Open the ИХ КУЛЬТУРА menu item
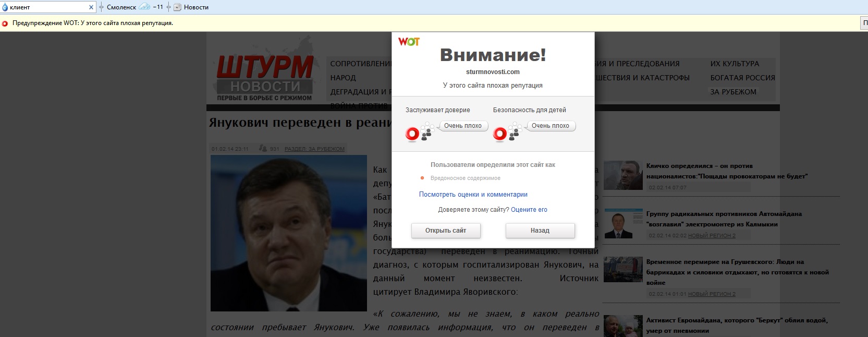This screenshot has width=868, height=337. point(735,64)
